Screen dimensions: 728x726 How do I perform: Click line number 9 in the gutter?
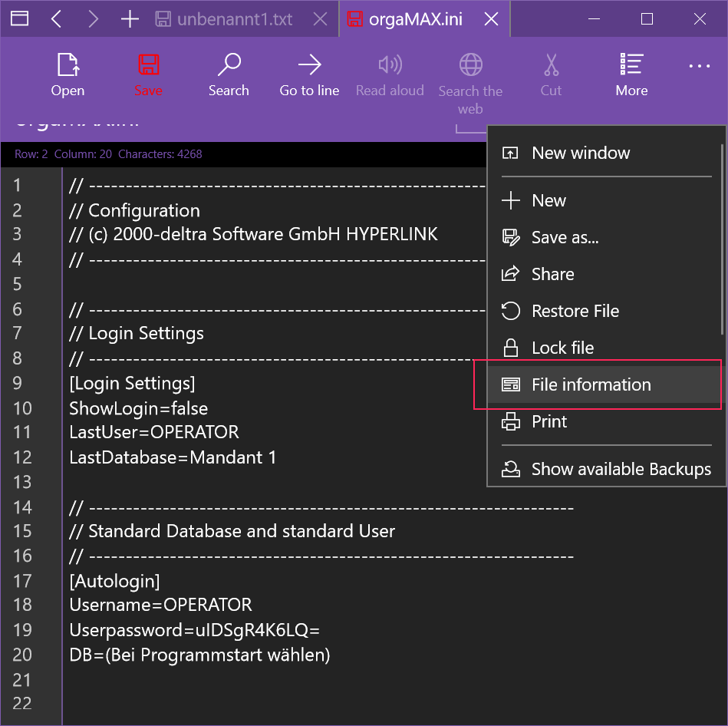(17, 383)
